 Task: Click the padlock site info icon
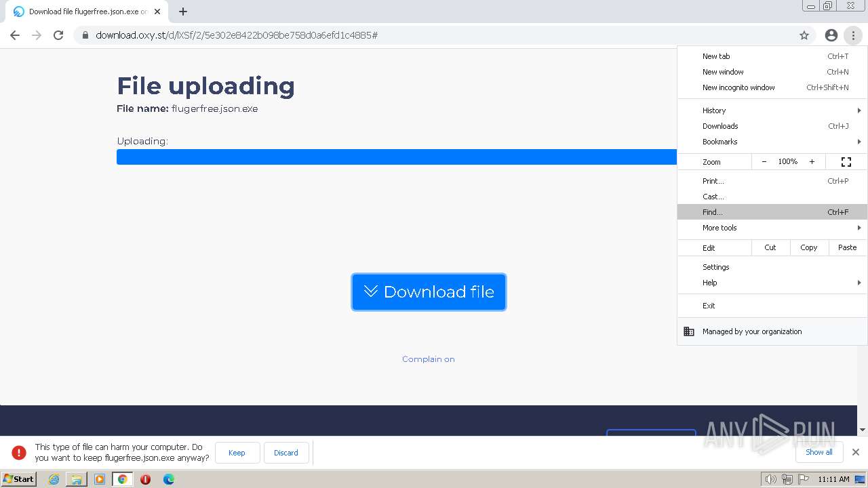pyautogui.click(x=85, y=35)
